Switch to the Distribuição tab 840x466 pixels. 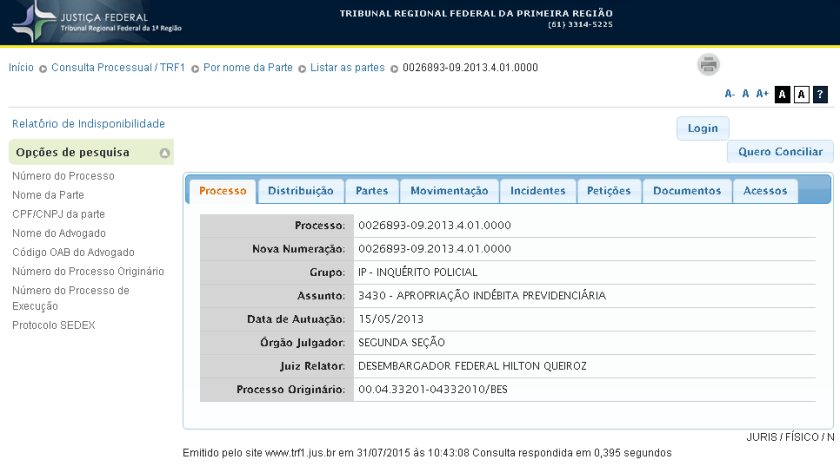tap(301, 191)
